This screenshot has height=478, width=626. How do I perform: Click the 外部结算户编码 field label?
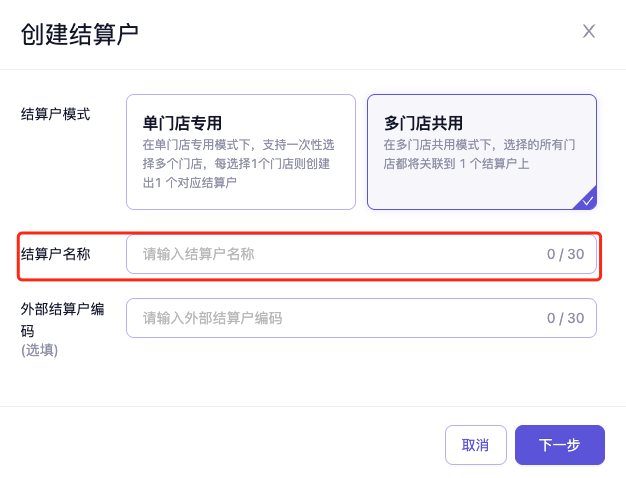(x=62, y=319)
